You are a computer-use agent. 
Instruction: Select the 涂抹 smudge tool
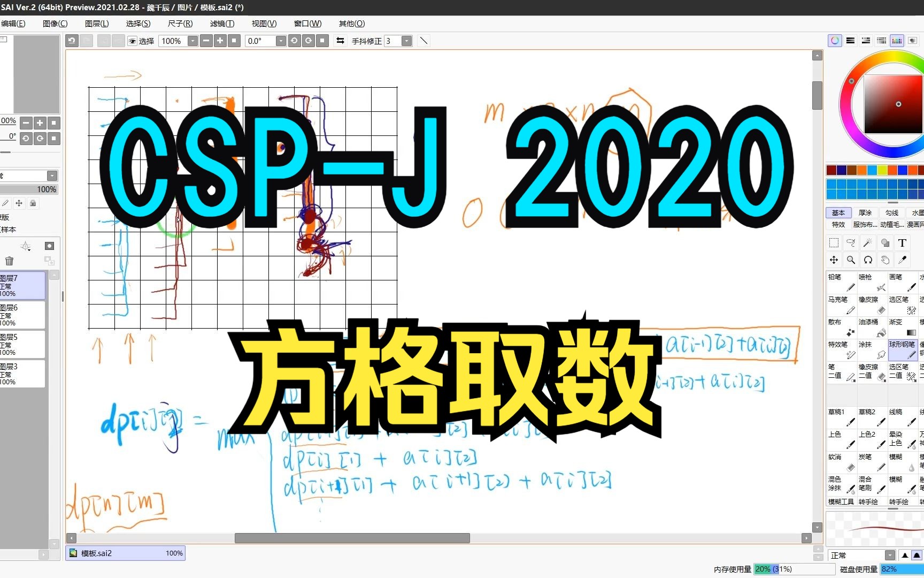[872, 349]
